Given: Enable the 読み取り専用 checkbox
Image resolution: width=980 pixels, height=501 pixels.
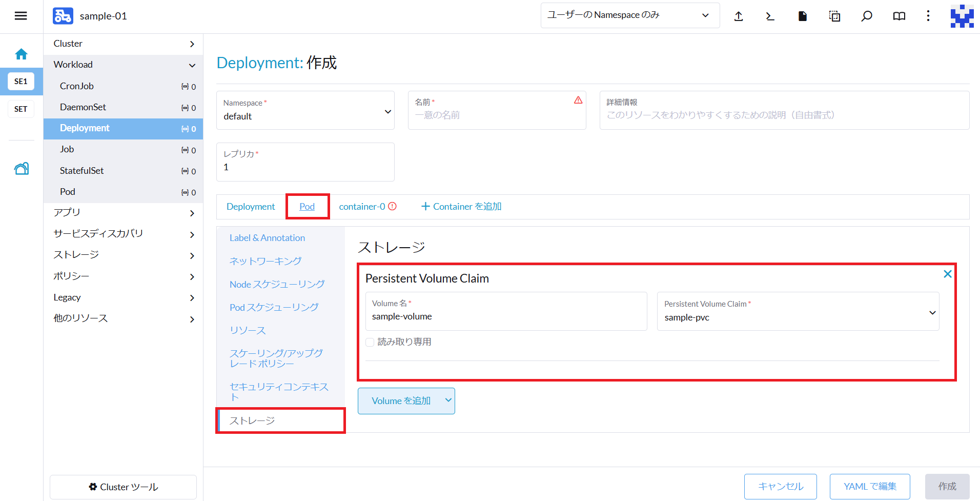Looking at the screenshot, I should coord(370,342).
